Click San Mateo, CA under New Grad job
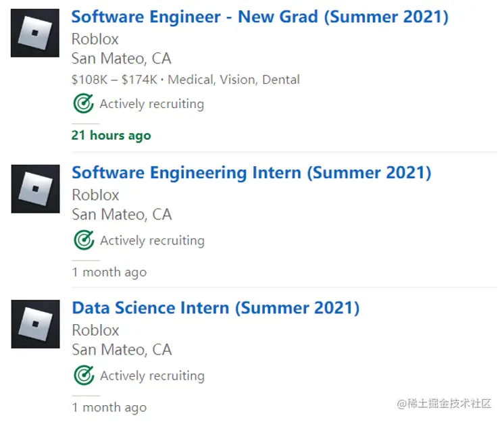This screenshot has width=504, height=422. pyautogui.click(x=122, y=59)
